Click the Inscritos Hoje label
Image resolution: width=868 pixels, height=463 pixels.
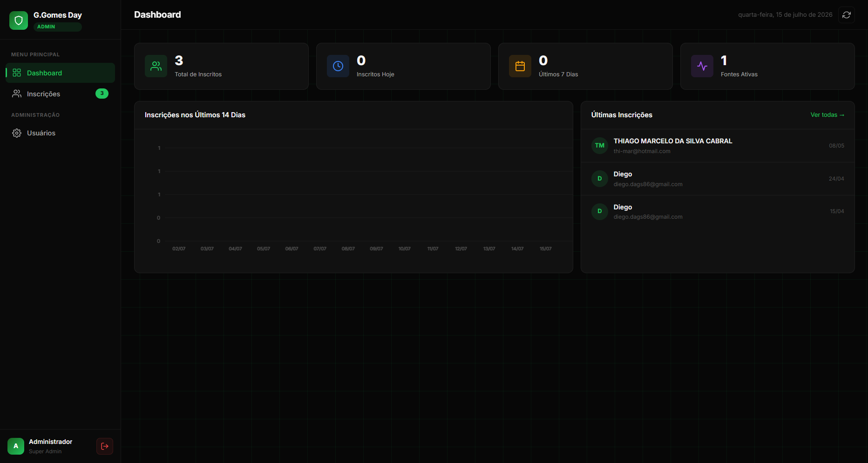[375, 74]
